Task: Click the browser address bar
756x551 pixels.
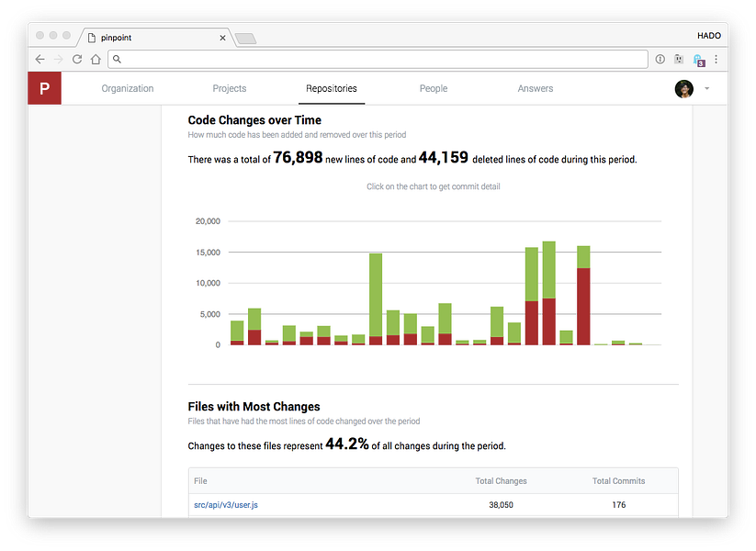Action: [378, 59]
